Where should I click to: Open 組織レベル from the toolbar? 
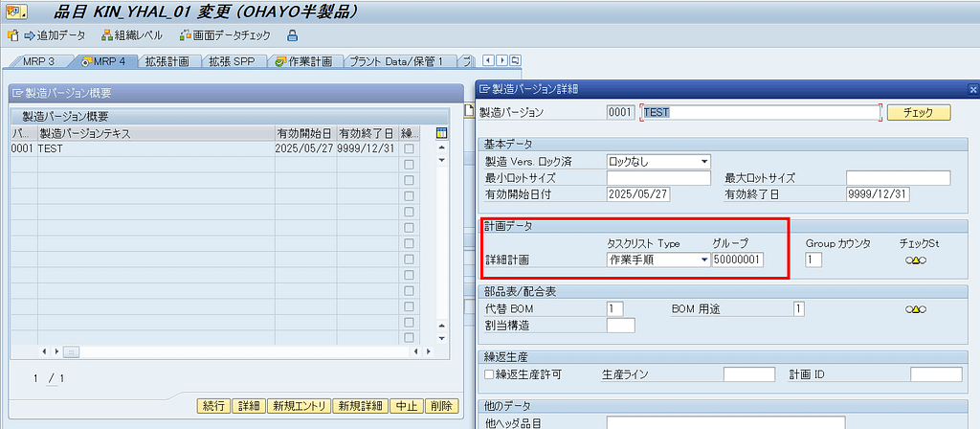coord(130,35)
